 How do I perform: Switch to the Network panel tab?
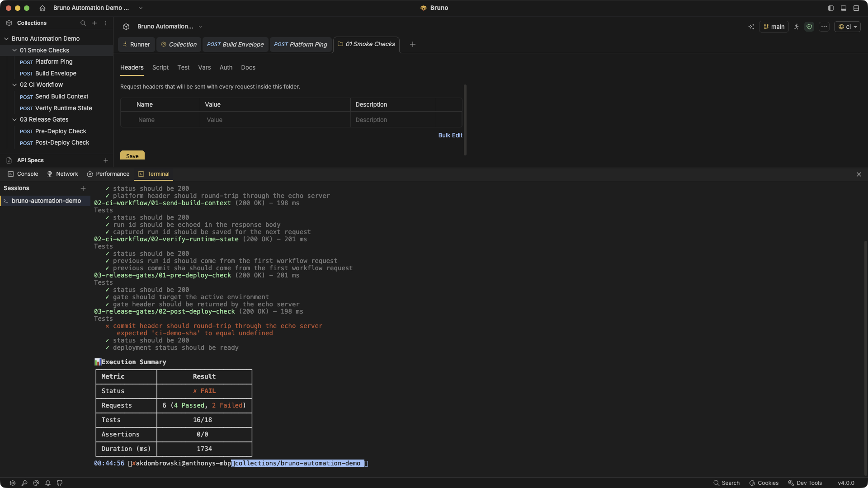62,174
